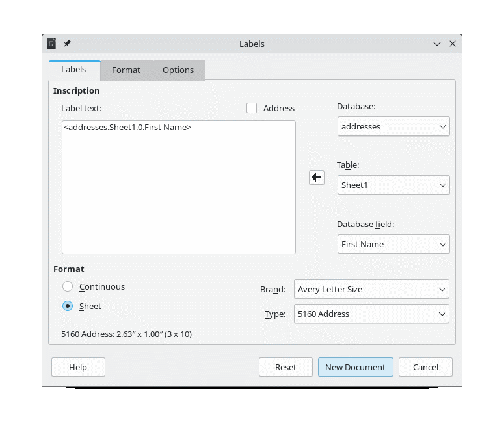Image resolution: width=504 pixels, height=436 pixels.
Task: Click the Help button
Action: (x=78, y=367)
